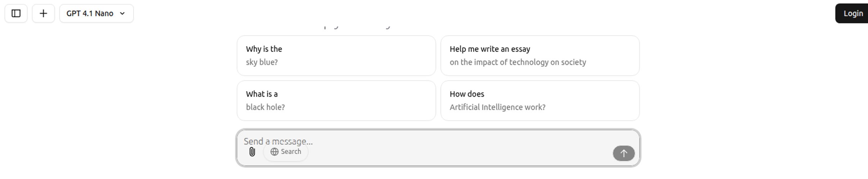868x179 pixels.
Task: Choose the "Help me write an essay" suggestion
Action: (x=540, y=56)
